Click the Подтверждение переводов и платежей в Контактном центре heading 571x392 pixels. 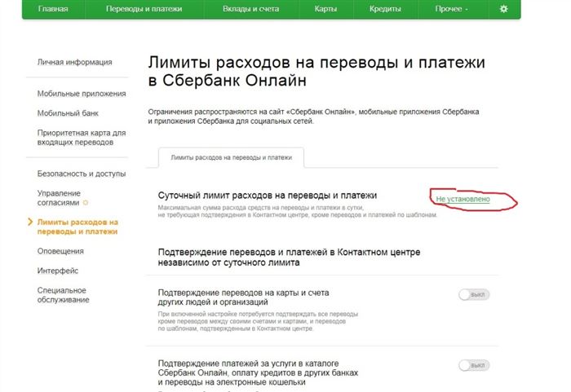(x=289, y=257)
